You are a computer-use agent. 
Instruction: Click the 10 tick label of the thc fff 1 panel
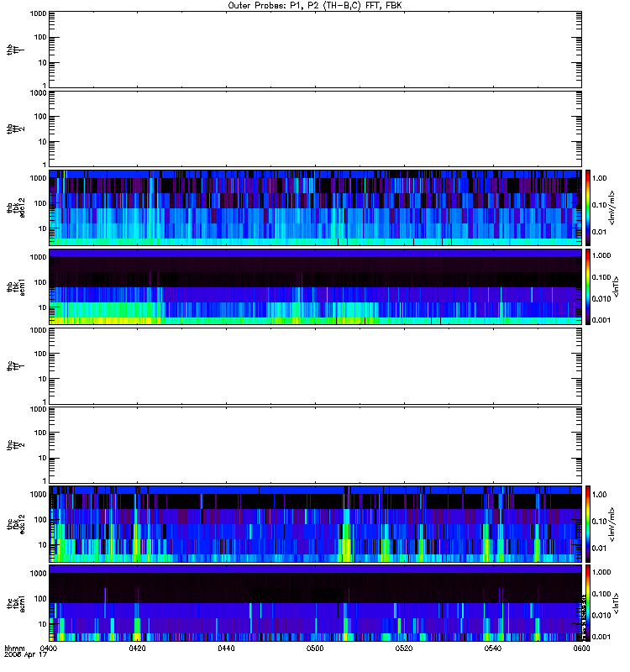click(43, 379)
